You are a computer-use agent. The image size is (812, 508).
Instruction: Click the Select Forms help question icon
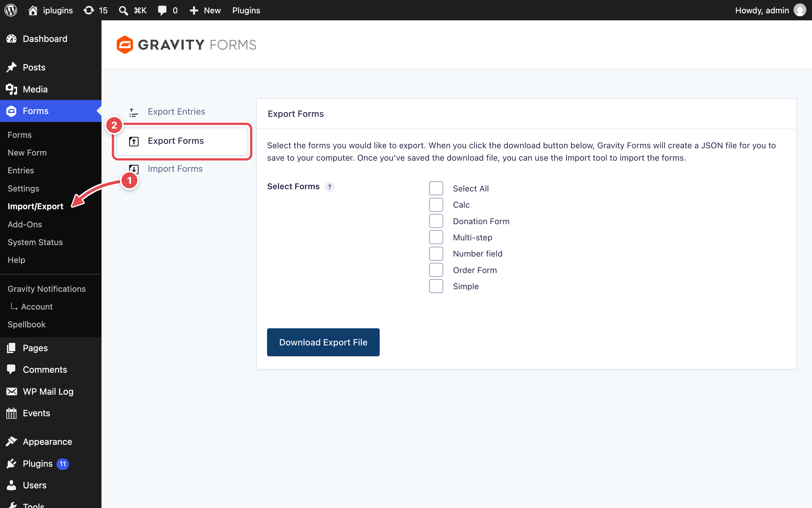pos(330,187)
